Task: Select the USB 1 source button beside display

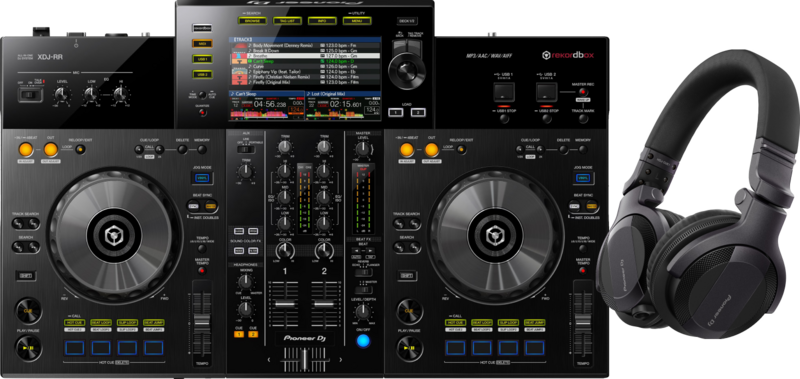Action: pyautogui.click(x=202, y=59)
